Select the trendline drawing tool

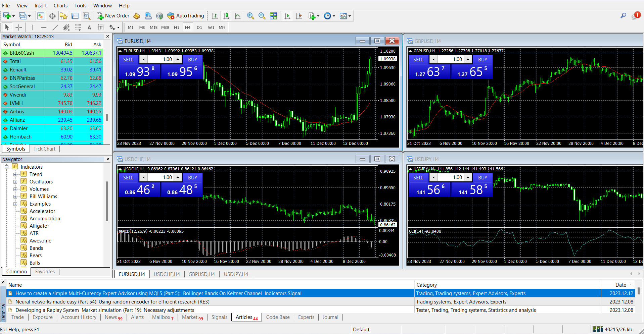tap(55, 27)
